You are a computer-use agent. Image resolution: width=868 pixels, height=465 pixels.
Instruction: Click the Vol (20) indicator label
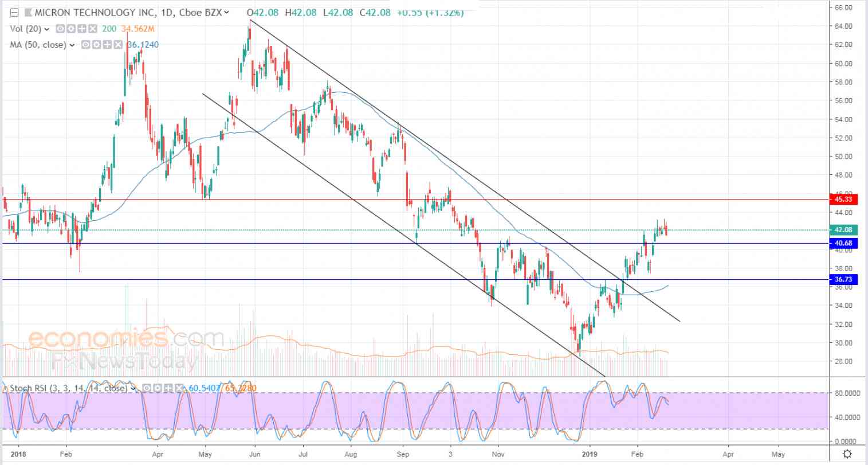click(x=26, y=29)
